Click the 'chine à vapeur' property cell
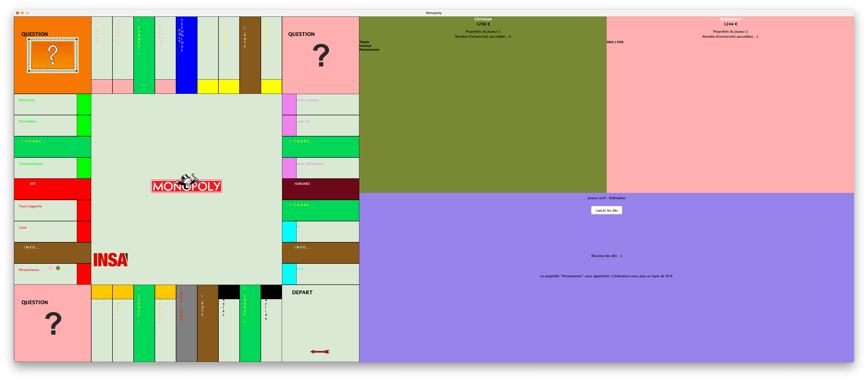868x381 pixels. click(x=320, y=105)
